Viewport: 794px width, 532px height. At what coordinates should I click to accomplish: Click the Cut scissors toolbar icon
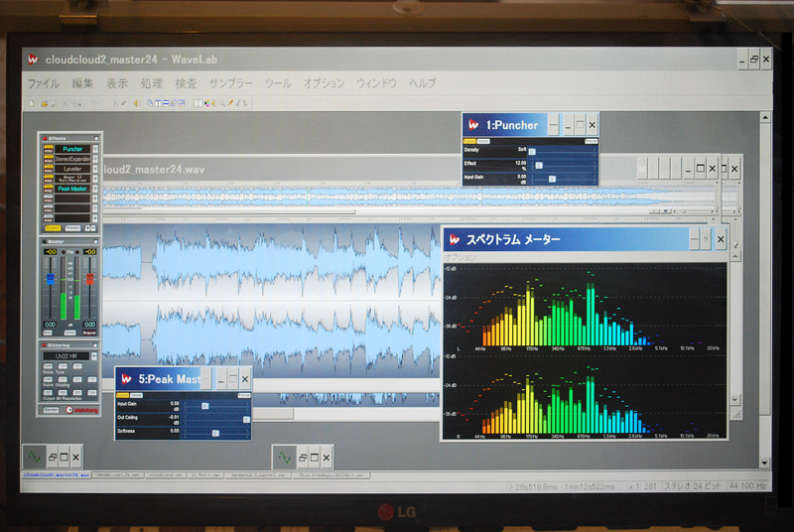[66, 103]
